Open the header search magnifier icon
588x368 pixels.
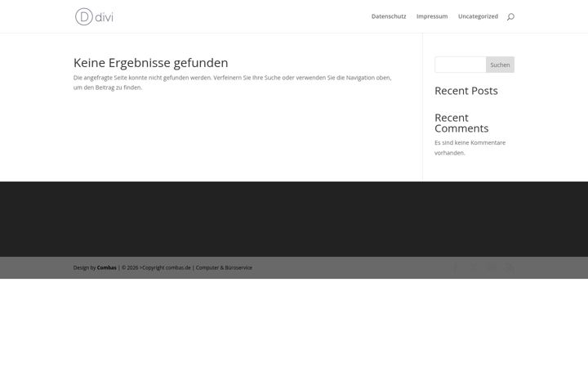(510, 16)
